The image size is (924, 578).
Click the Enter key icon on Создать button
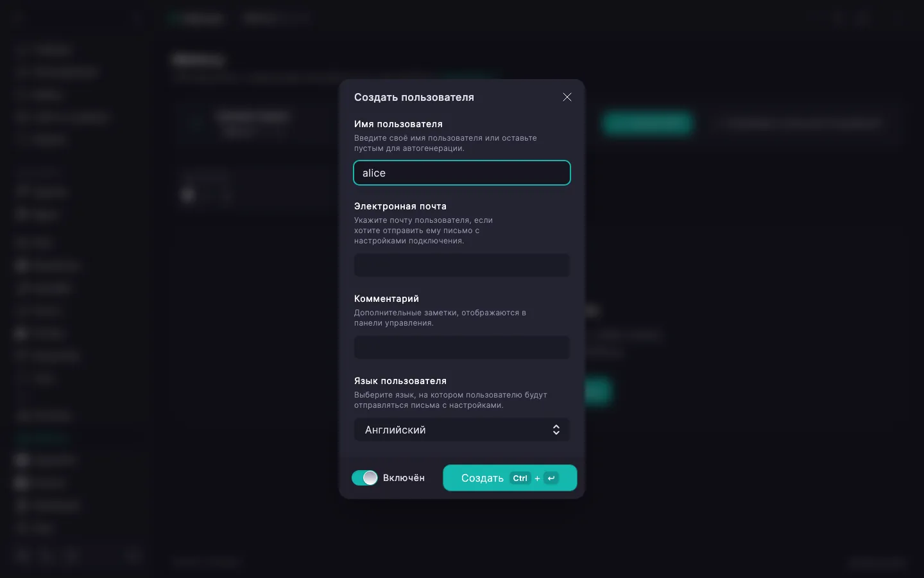coord(551,478)
